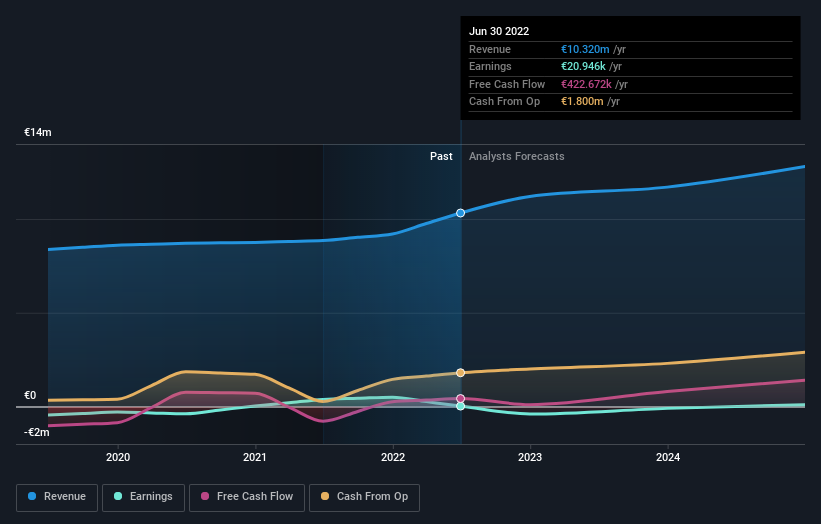
Task: Toggle the Earnings legend button
Action: click(x=143, y=497)
